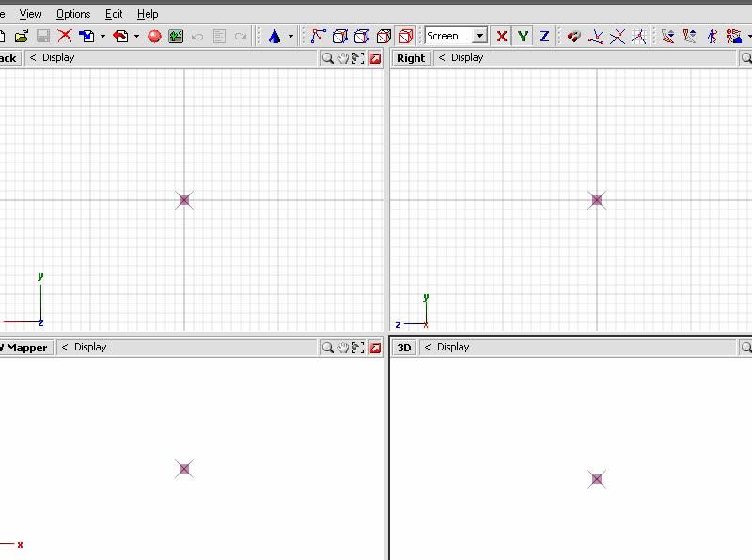
Task: Click the purple pivot marker in 3D view
Action: tap(597, 479)
